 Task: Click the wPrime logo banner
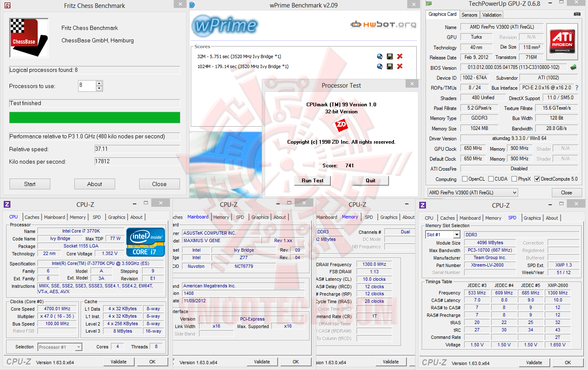coord(225,26)
